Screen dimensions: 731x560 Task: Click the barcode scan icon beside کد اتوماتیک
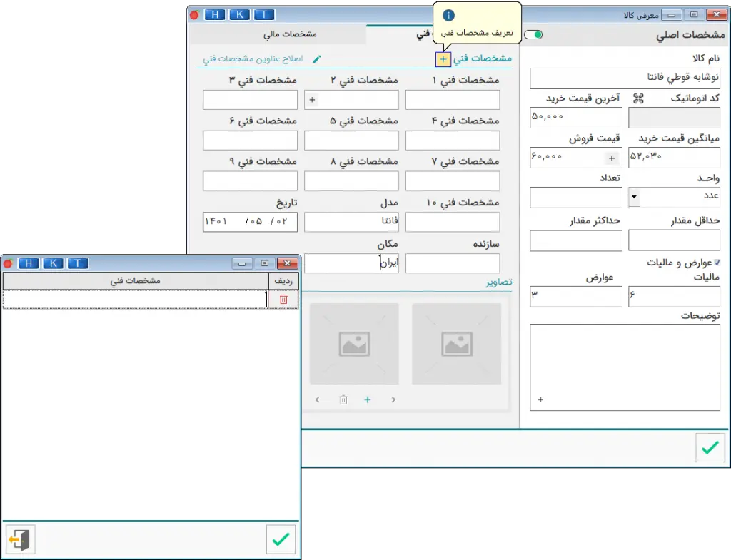pyautogui.click(x=638, y=98)
